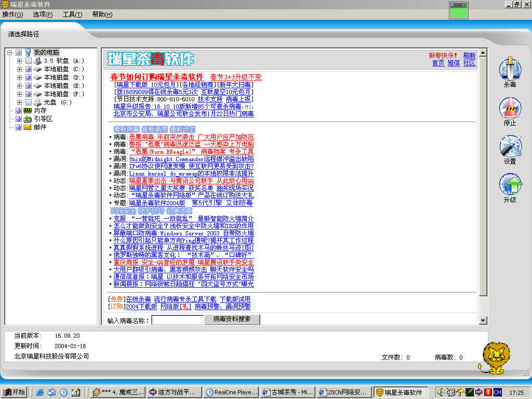Open the 工具(T) menu
The height and width of the screenshot is (399, 532).
click(72, 15)
